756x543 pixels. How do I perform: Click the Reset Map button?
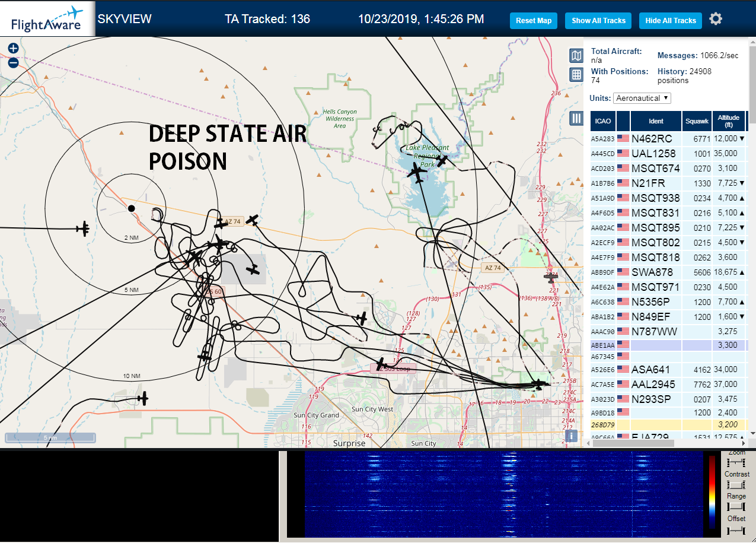[x=534, y=20]
